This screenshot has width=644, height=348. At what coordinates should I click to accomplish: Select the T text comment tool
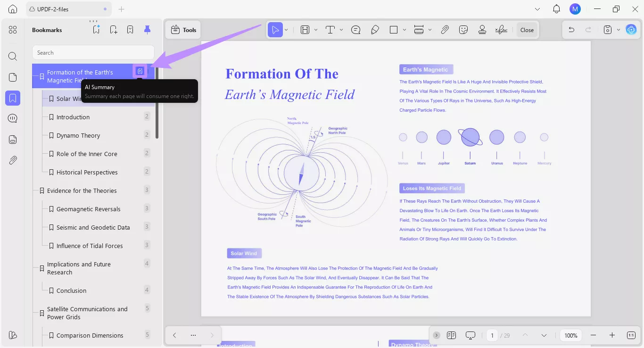pyautogui.click(x=330, y=30)
